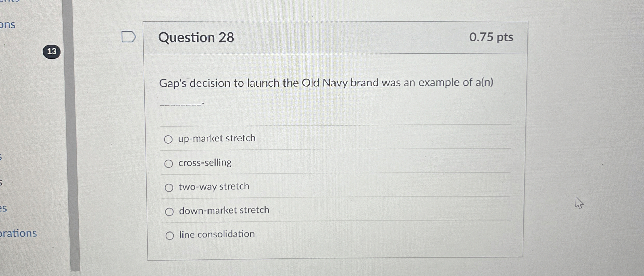Click the unread count badge showing 13

point(52,51)
